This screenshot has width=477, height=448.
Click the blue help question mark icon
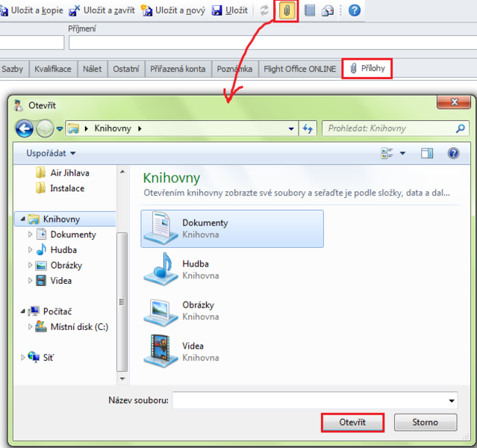click(x=355, y=10)
